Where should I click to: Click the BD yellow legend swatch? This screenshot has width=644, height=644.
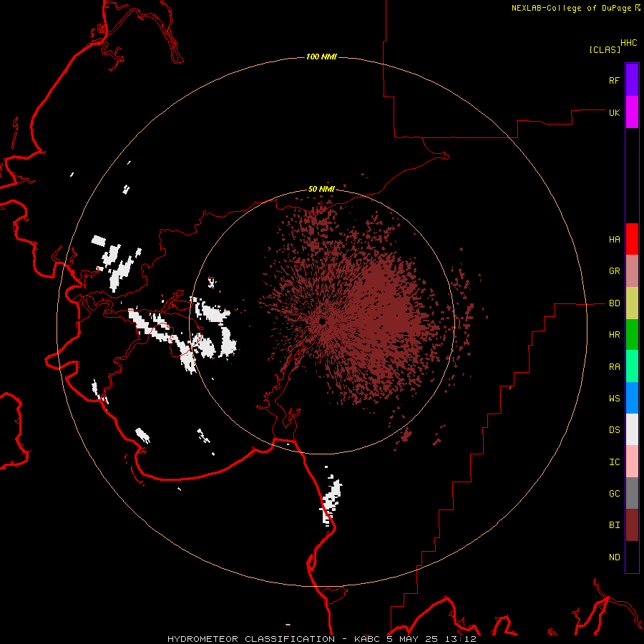[632, 303]
